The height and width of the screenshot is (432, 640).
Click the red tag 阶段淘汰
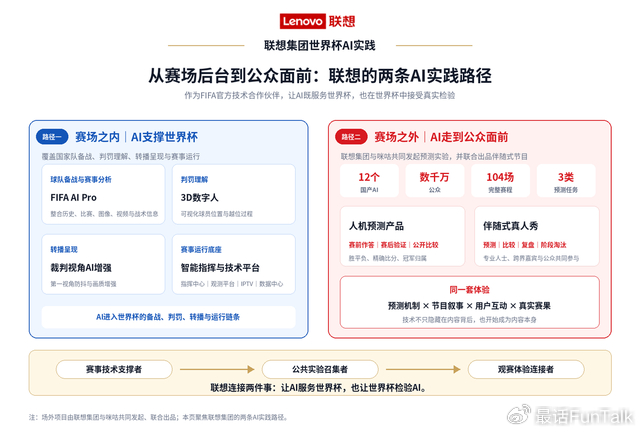click(x=553, y=245)
